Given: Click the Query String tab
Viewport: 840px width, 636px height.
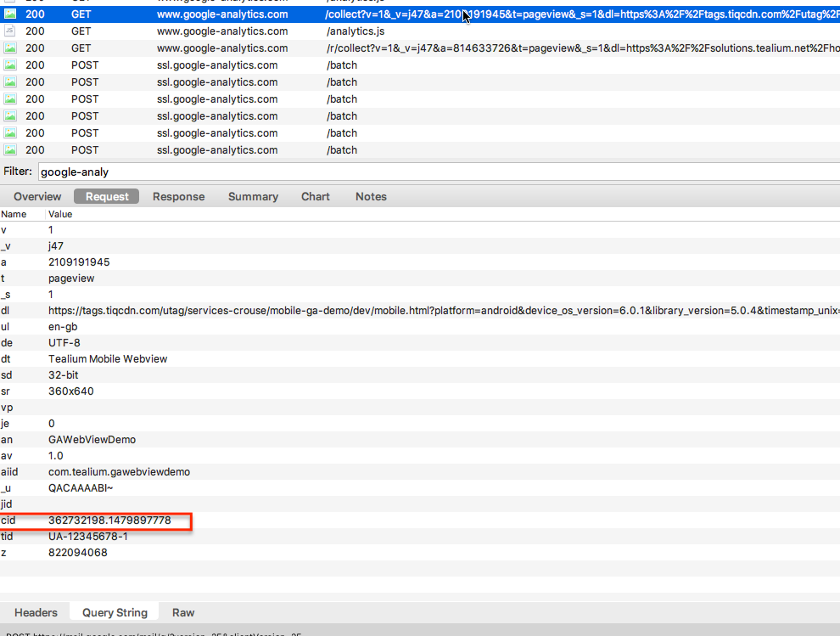Looking at the screenshot, I should [x=115, y=612].
